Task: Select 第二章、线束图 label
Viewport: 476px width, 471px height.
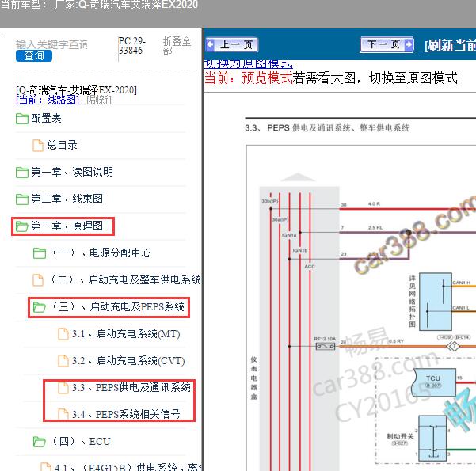Action: [x=67, y=199]
